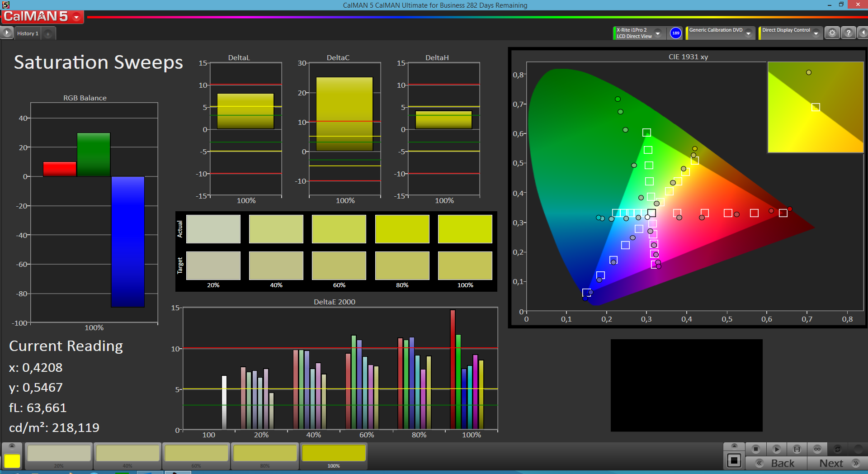Select the 60% saturation swatch in the bottom strip
The width and height of the screenshot is (868, 474).
pyautogui.click(x=196, y=456)
